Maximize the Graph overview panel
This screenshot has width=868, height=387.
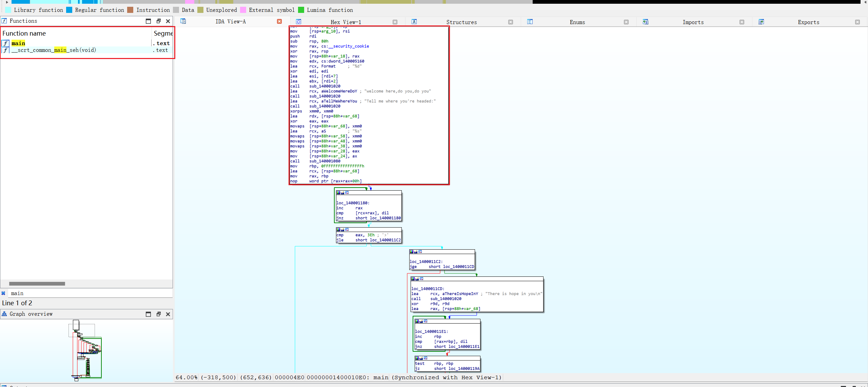(148, 314)
